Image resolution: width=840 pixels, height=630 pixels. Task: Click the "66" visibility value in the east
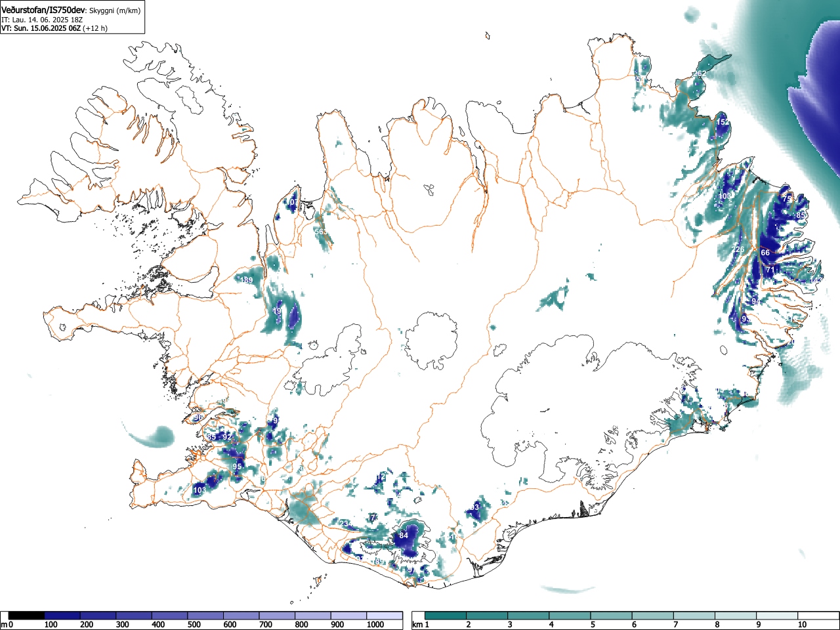765,253
